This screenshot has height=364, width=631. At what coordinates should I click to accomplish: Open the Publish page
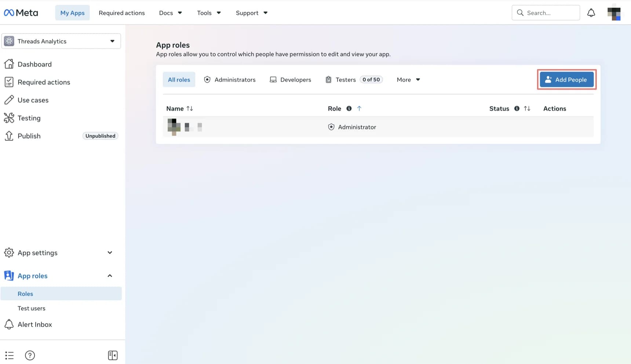pos(29,136)
